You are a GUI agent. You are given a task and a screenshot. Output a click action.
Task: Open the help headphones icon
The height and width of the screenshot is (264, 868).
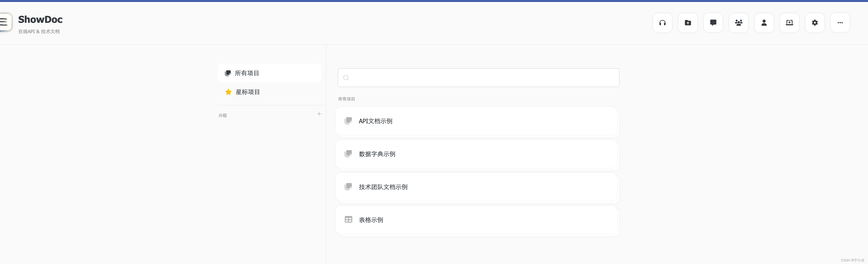663,23
